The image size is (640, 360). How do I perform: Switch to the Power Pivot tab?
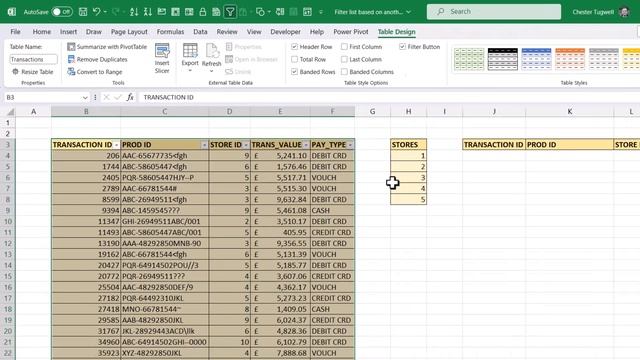coord(351,31)
